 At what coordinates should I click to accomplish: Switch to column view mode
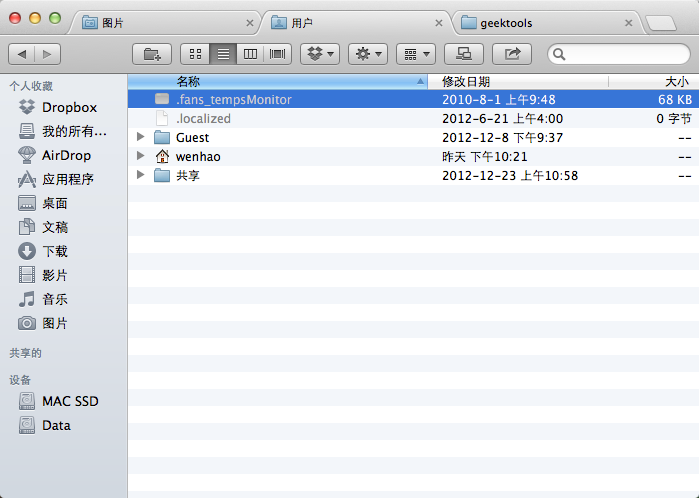250,54
